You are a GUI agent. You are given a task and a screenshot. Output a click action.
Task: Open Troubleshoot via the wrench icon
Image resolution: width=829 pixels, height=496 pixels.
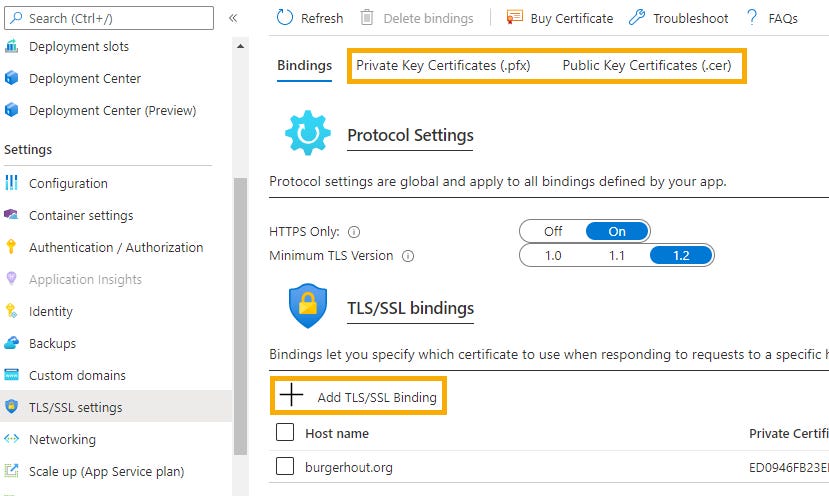[637, 17]
